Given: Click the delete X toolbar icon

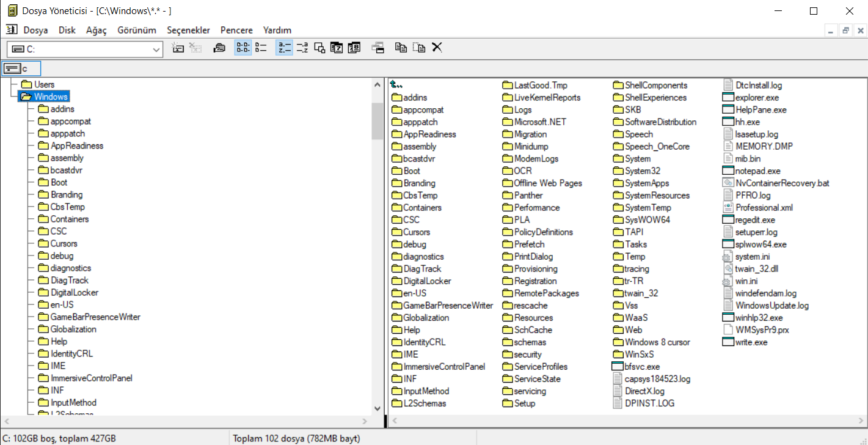Looking at the screenshot, I should tap(437, 48).
